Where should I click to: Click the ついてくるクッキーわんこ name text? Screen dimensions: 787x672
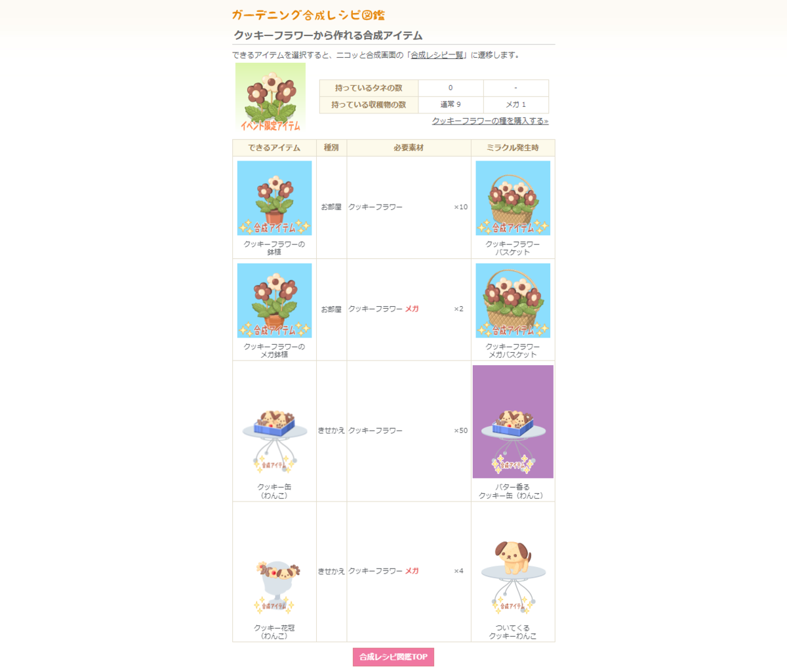coord(513,632)
